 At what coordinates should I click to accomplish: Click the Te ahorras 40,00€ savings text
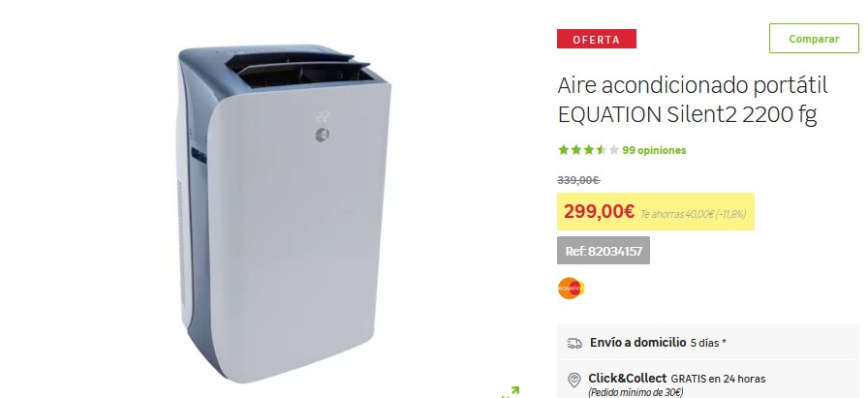tap(693, 214)
